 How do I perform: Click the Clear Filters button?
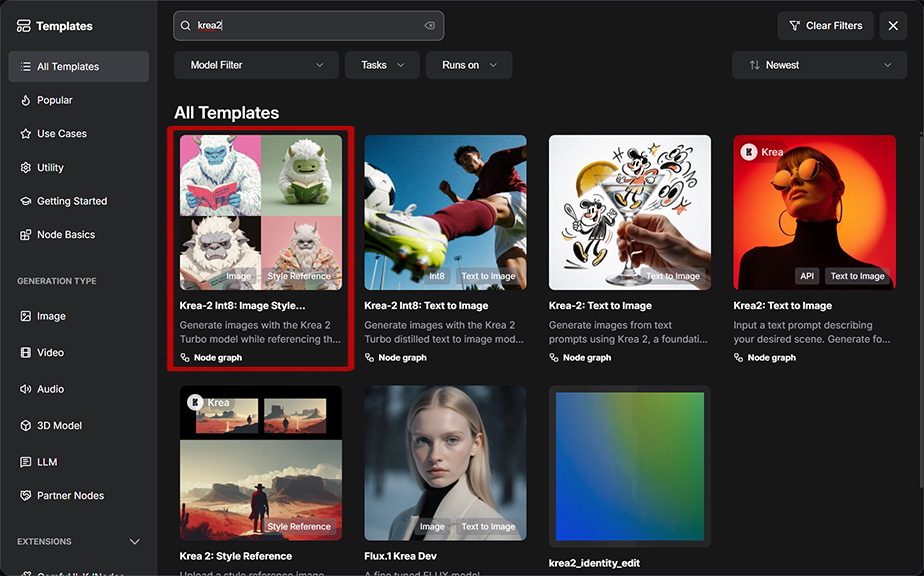[825, 26]
